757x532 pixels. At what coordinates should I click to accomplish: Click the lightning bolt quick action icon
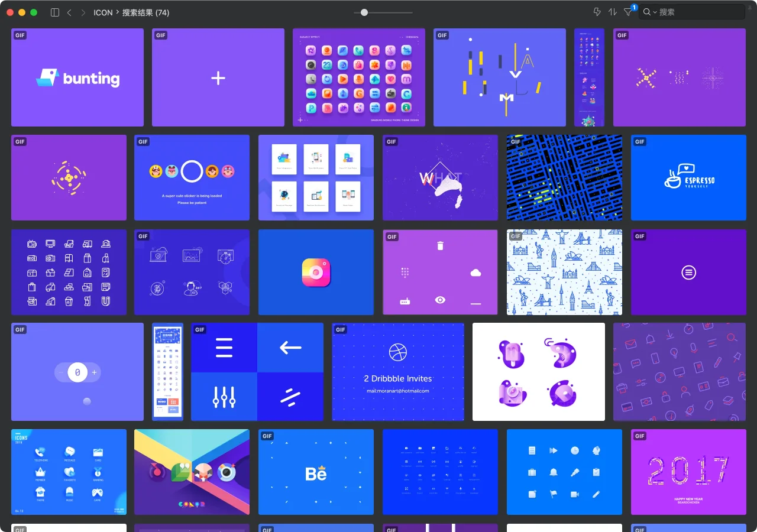pos(597,12)
